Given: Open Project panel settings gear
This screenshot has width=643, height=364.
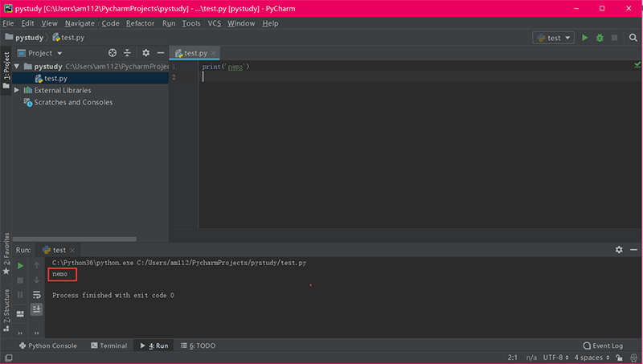Looking at the screenshot, I should coord(146,53).
